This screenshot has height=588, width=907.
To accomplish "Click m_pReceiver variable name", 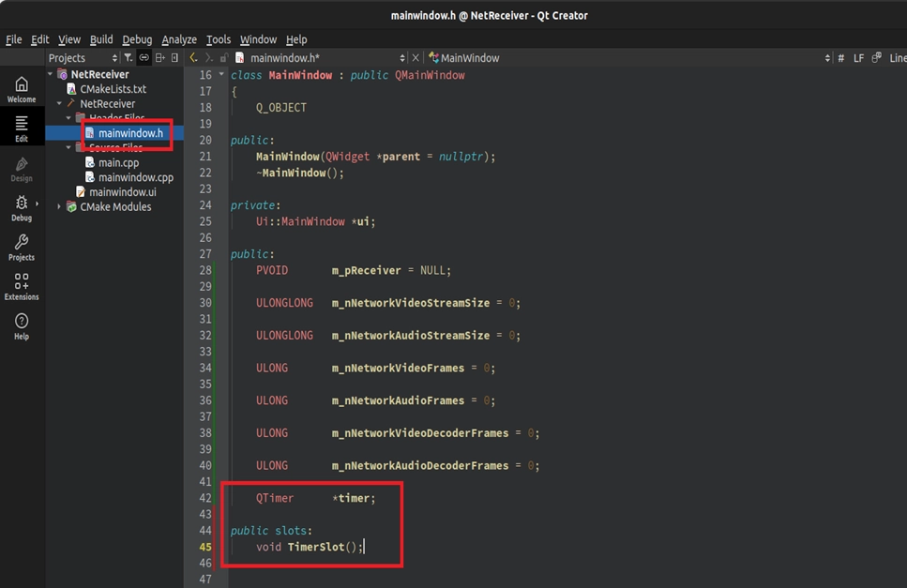I will pyautogui.click(x=366, y=270).
